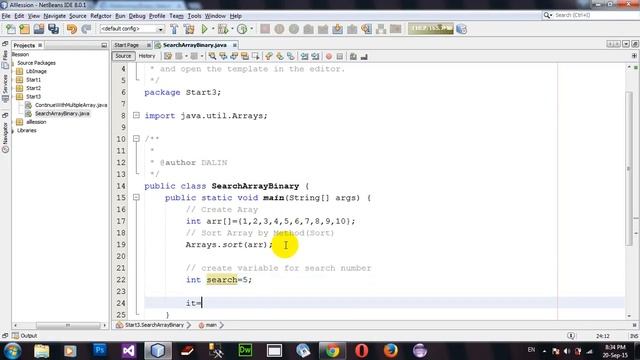Click the Clean and Build icon

[189, 29]
